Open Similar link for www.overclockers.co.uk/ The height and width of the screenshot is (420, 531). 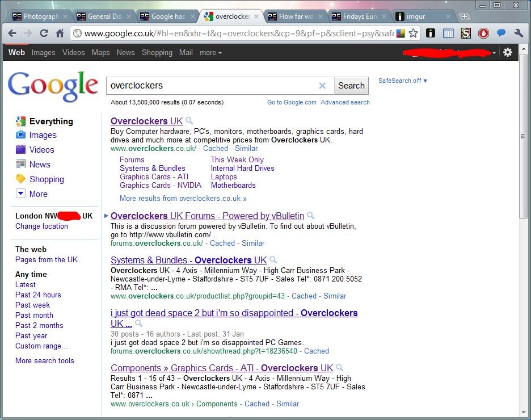[x=246, y=148]
